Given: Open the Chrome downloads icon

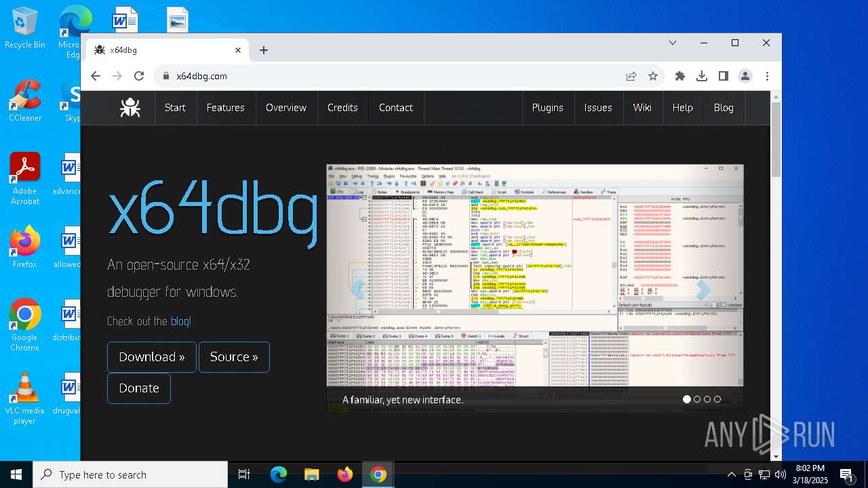Looking at the screenshot, I should (702, 76).
